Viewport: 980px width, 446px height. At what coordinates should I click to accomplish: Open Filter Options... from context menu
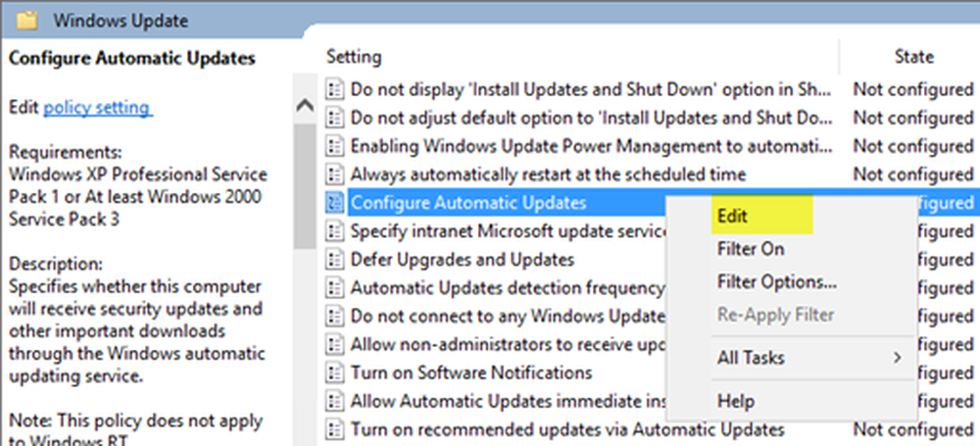(777, 282)
